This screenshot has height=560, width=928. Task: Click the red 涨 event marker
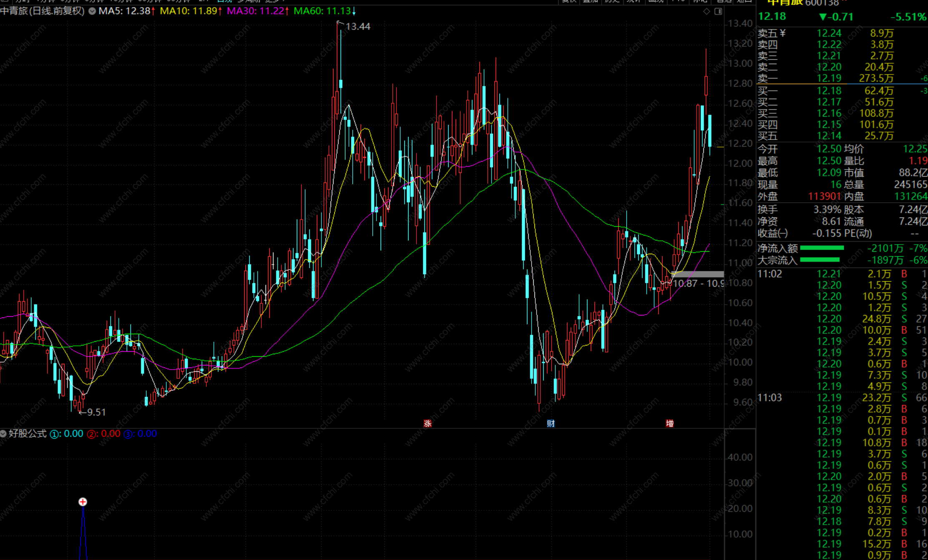pyautogui.click(x=427, y=423)
